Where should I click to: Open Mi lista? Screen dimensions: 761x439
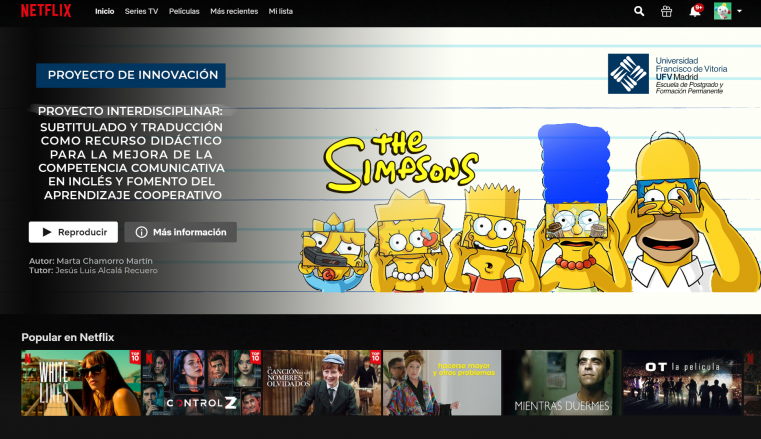click(281, 11)
